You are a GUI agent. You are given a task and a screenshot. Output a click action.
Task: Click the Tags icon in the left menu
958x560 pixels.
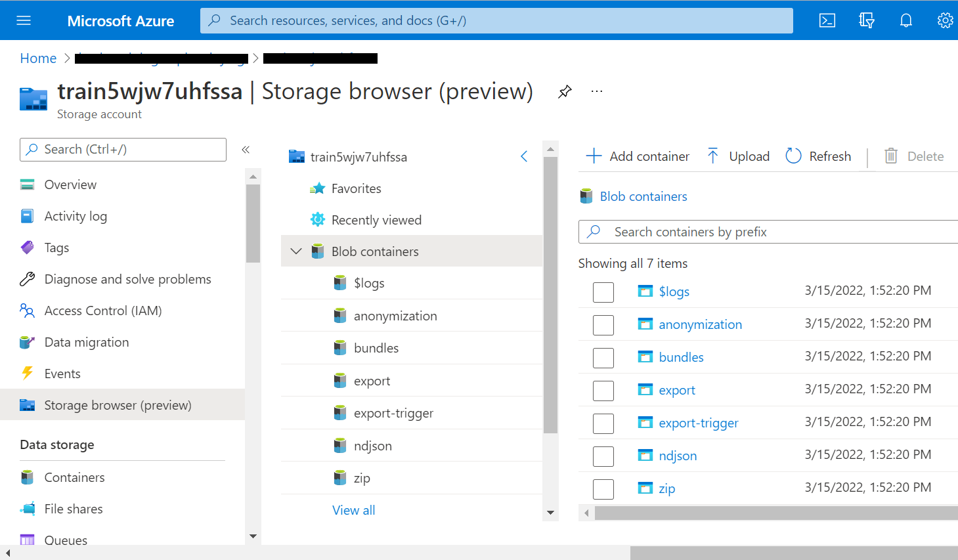(28, 248)
